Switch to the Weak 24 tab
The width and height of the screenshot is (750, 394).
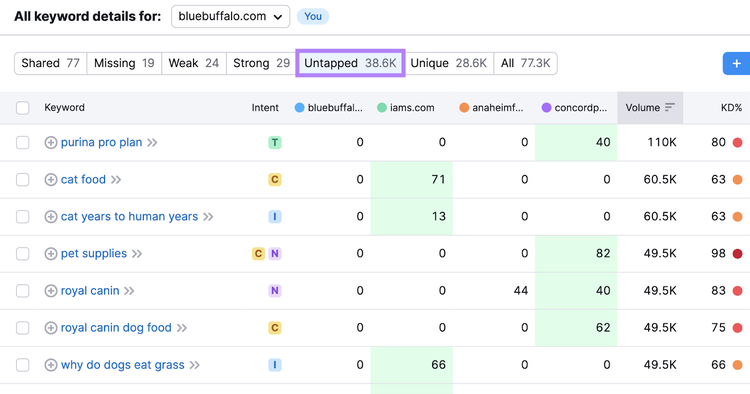[x=194, y=63]
